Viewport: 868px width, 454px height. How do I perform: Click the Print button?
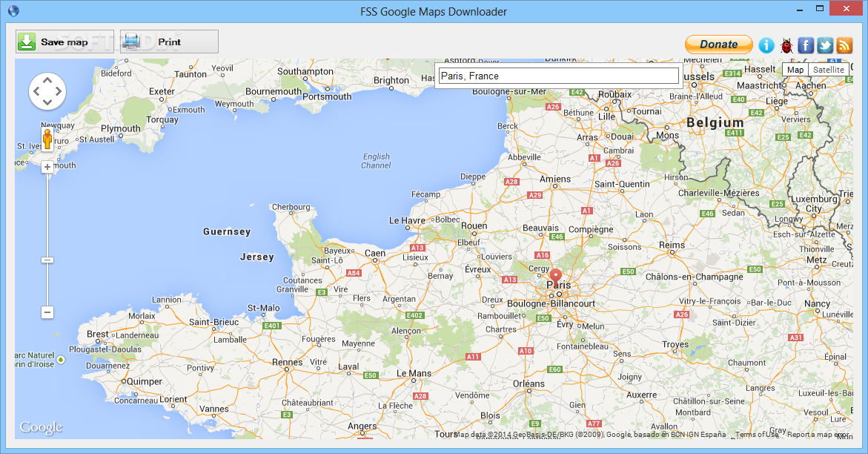pos(170,42)
